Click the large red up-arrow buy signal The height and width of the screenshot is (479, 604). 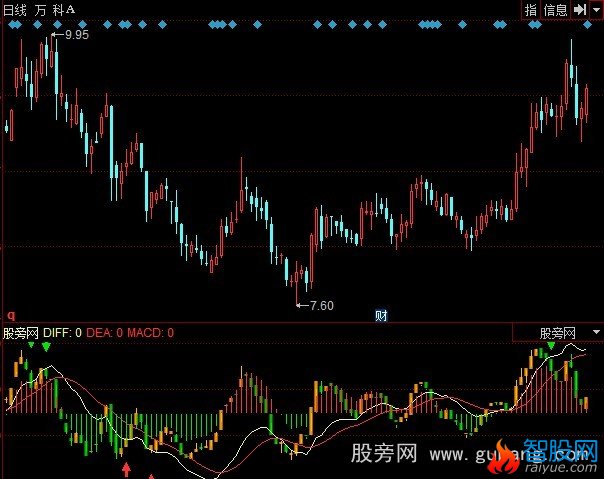(126, 469)
